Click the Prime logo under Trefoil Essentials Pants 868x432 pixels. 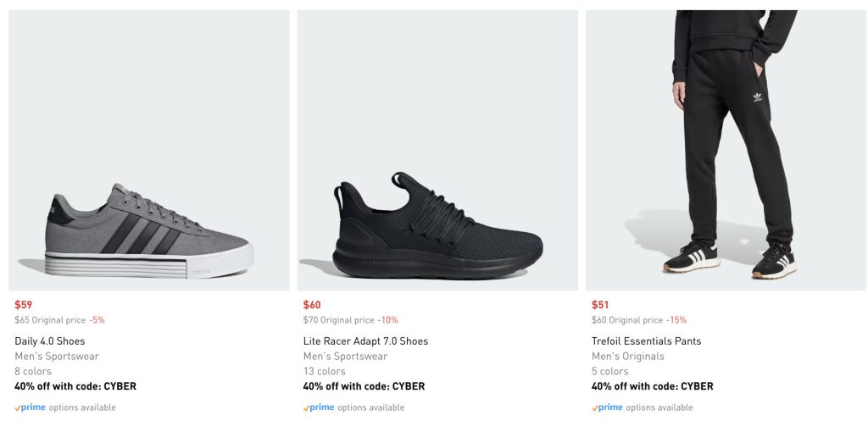[607, 407]
